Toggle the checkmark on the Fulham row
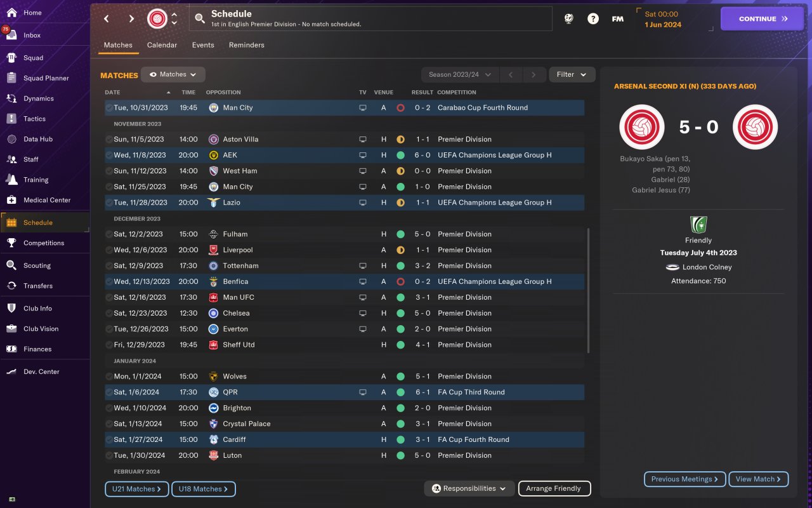Screen dimensions: 812x508 [109, 234]
